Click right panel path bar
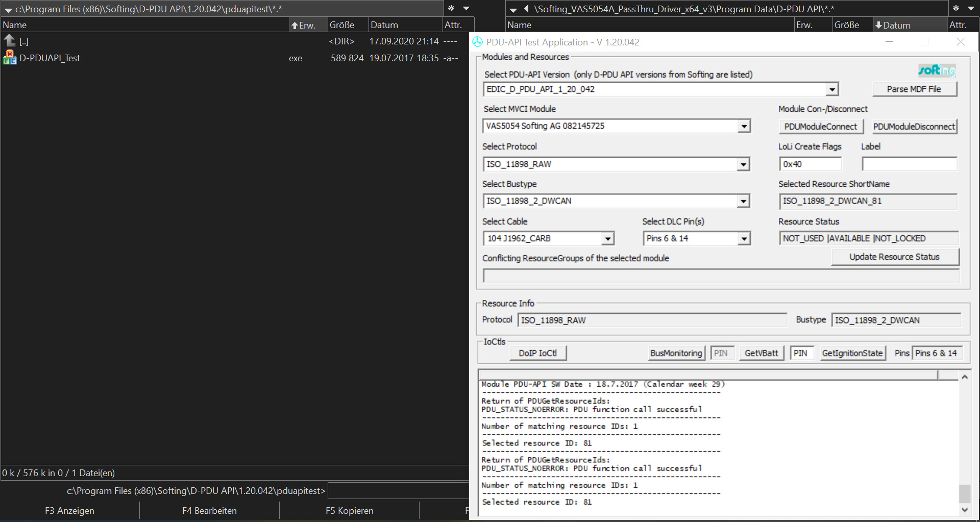Viewport: 980px width, 522px height. (x=727, y=9)
